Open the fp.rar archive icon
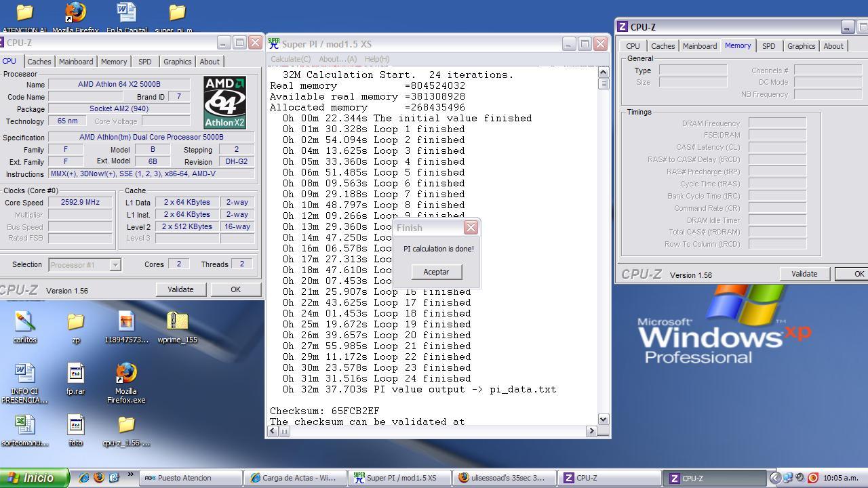Screen dimensions: 868x488 coord(75,378)
